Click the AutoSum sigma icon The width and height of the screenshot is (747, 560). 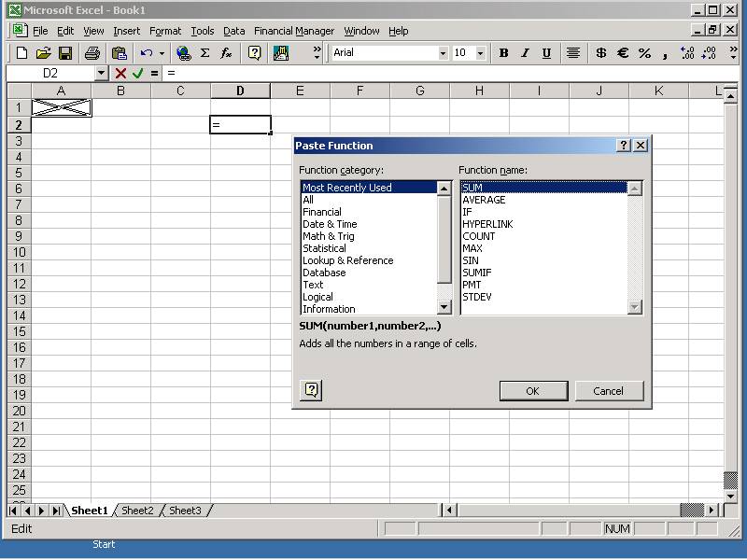tap(204, 53)
